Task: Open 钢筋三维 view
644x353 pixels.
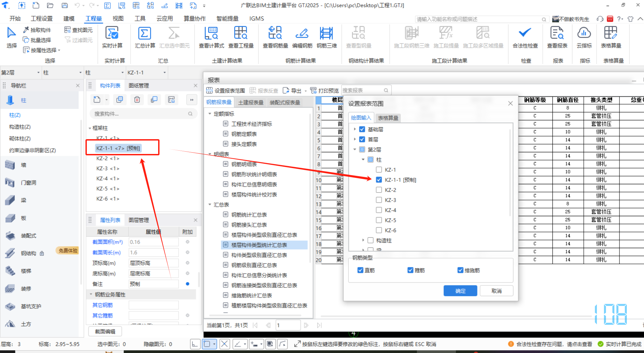Action: click(x=326, y=37)
